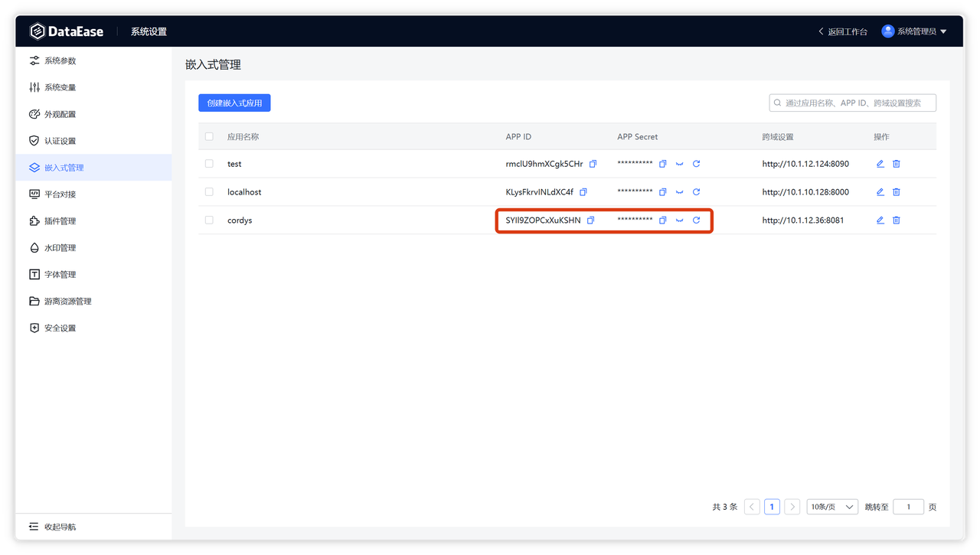Viewport: 980px width, 555px height.
Task: Copy the test APP ID
Action: tap(593, 164)
